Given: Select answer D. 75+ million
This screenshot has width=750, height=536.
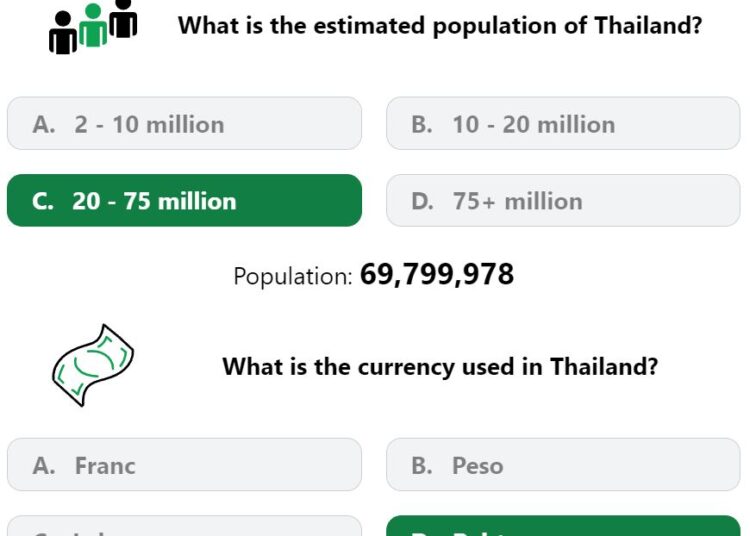Looking at the screenshot, I should (x=563, y=201).
